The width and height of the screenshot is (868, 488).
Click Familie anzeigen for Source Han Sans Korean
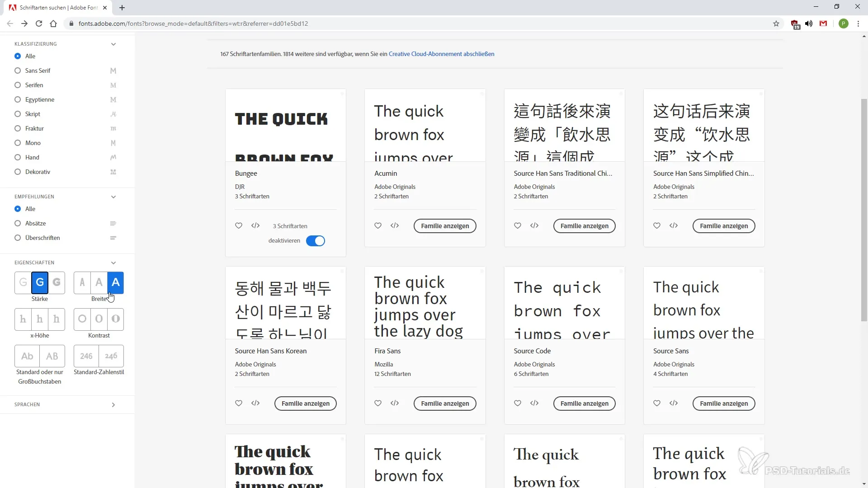click(x=306, y=404)
